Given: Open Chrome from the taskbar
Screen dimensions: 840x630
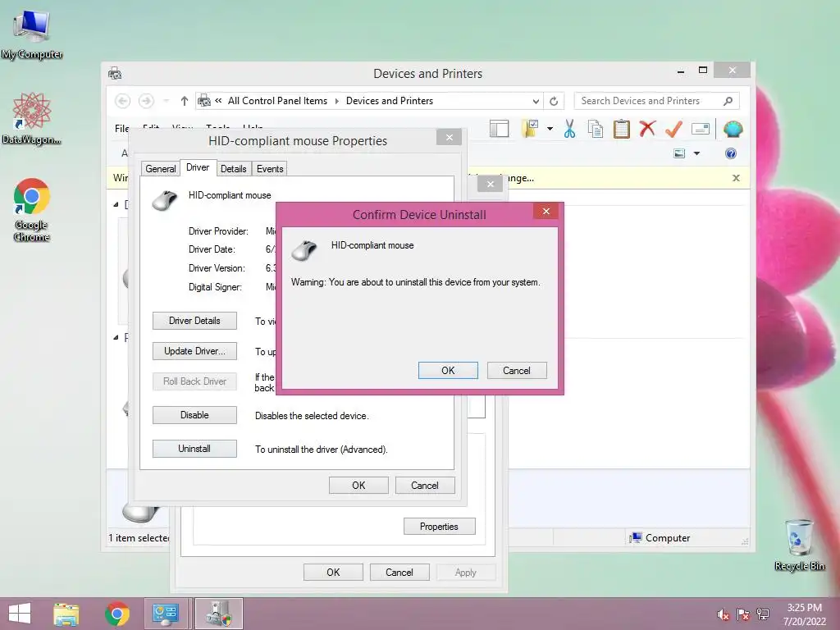Looking at the screenshot, I should pyautogui.click(x=117, y=614).
